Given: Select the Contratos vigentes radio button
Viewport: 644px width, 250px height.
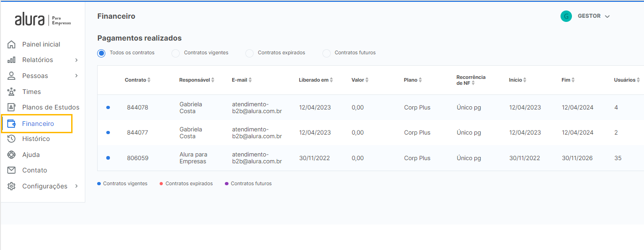Looking at the screenshot, I should 176,53.
